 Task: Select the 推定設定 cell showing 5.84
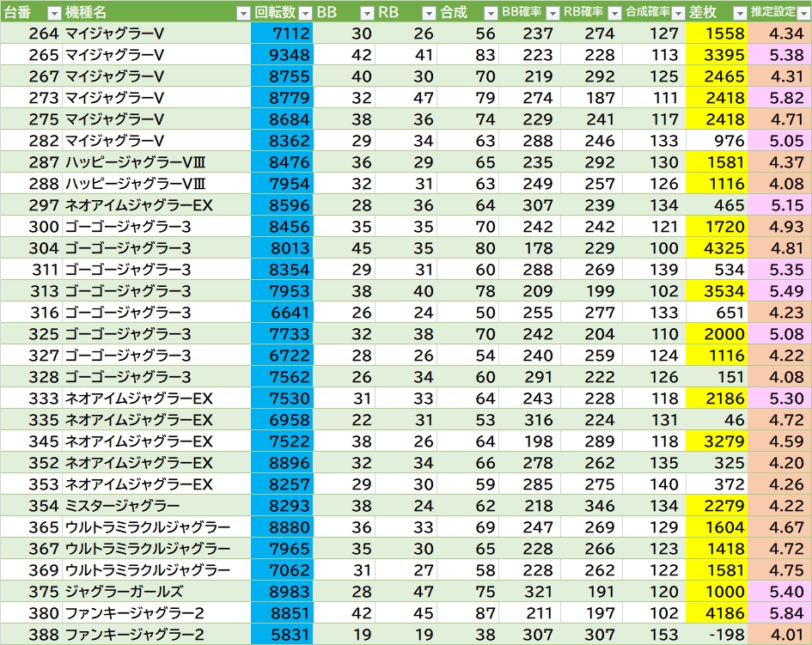pos(780,613)
